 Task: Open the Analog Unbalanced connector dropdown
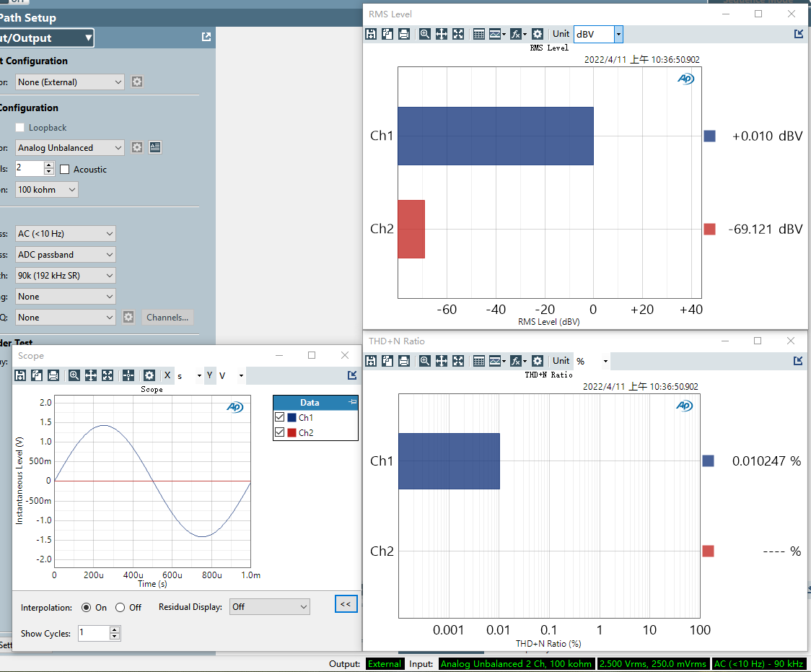point(70,148)
